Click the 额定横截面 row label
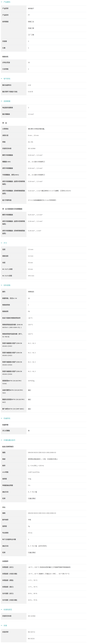The height and width of the screenshot is (644, 87). [6, 114]
